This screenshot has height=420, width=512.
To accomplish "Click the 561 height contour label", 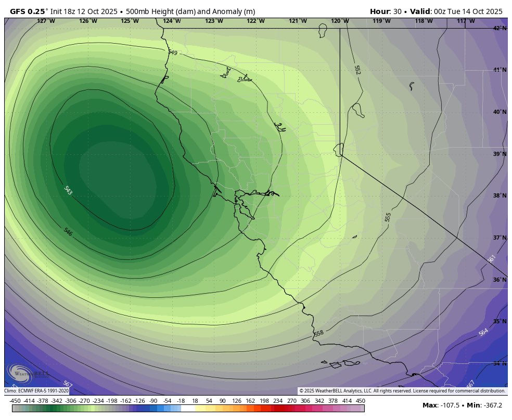I will (491, 259).
